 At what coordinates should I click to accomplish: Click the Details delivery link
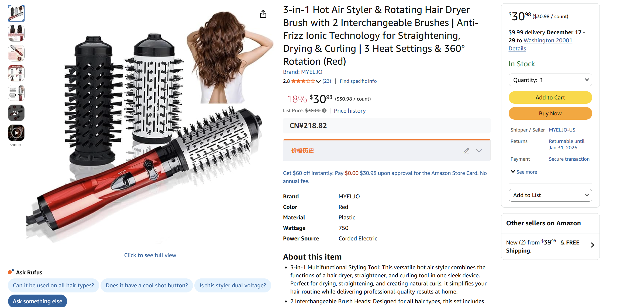coord(517,48)
